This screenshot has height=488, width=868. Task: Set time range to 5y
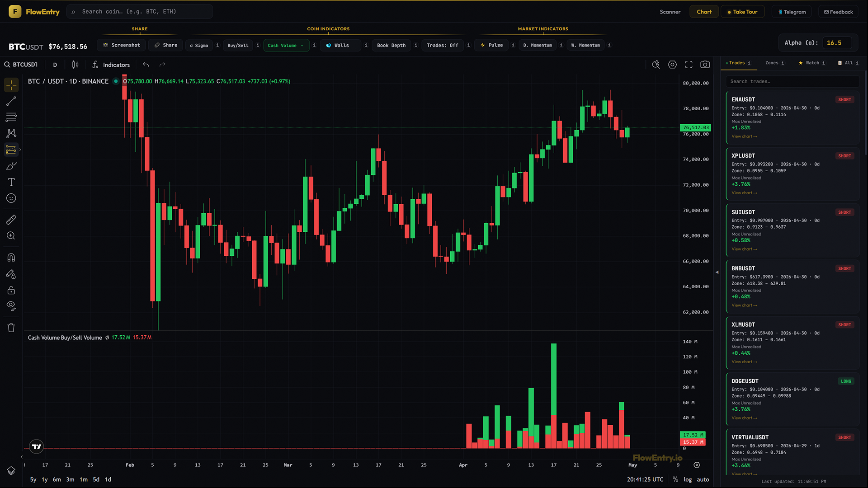pos(33,479)
